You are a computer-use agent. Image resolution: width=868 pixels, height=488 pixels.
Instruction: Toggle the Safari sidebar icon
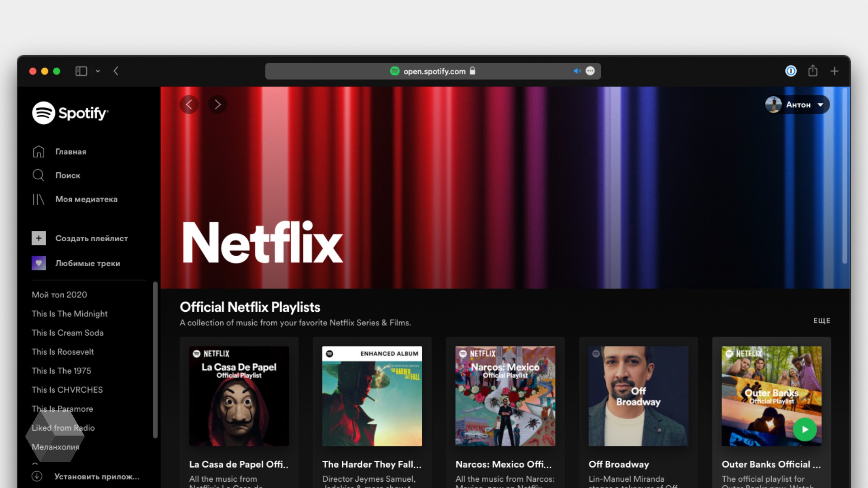pyautogui.click(x=81, y=71)
